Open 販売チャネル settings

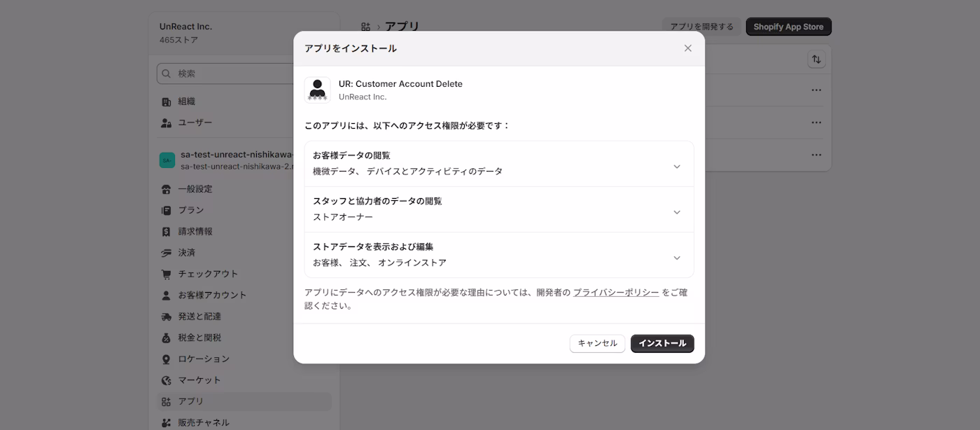click(x=244, y=422)
